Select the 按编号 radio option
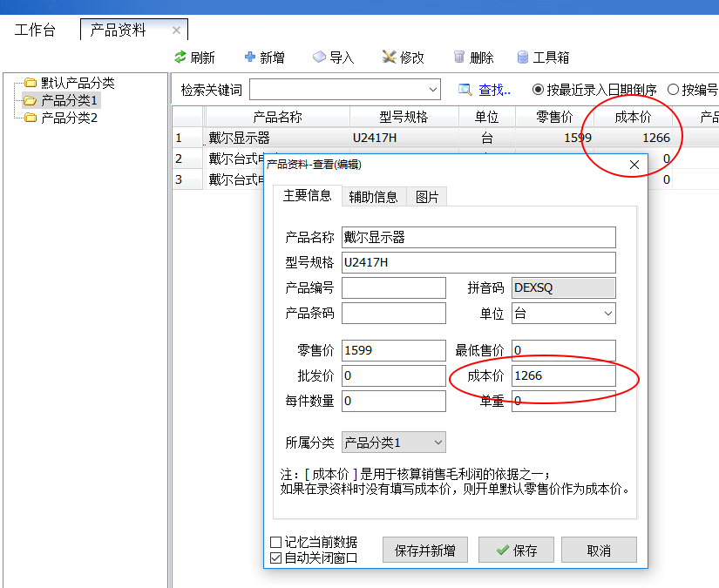719x588 pixels. tap(673, 90)
